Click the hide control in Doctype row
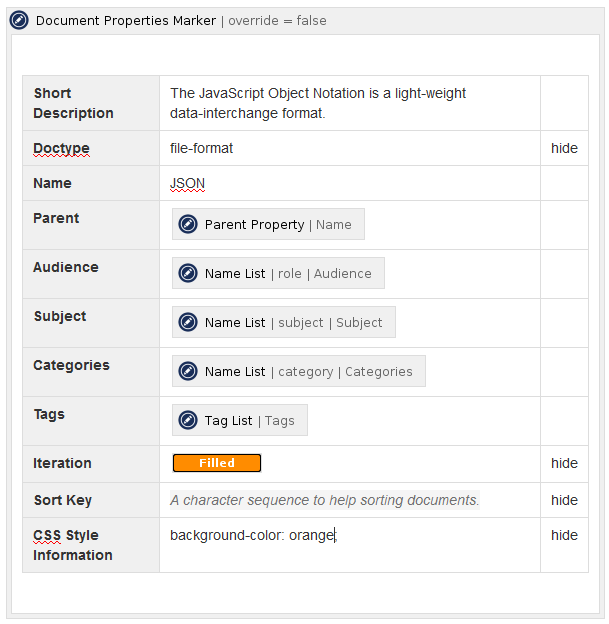The height and width of the screenshot is (624, 609). (564, 148)
